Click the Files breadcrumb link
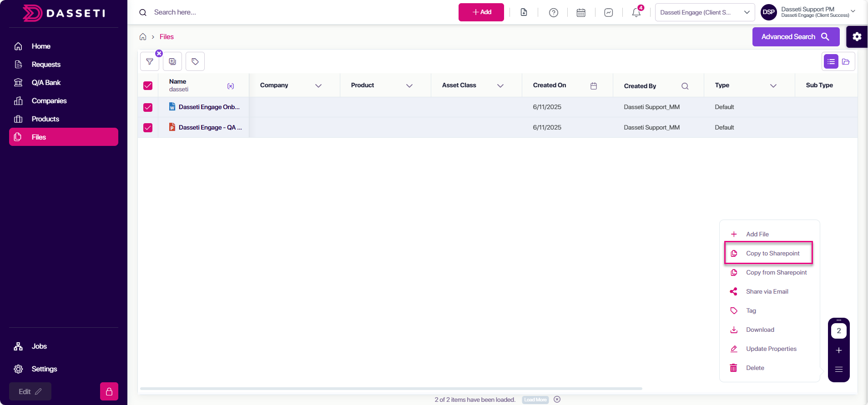This screenshot has width=868, height=405. pos(167,37)
